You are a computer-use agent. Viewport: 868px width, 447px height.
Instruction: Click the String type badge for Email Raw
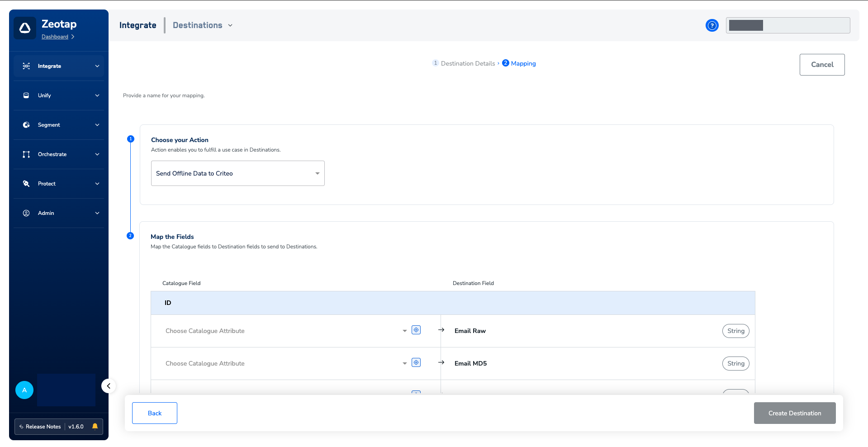tap(736, 331)
